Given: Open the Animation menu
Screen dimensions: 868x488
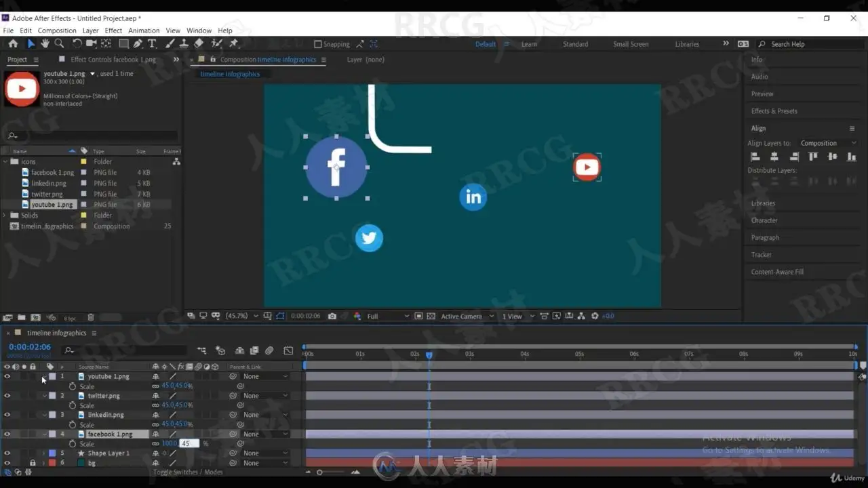Looking at the screenshot, I should click(x=144, y=30).
